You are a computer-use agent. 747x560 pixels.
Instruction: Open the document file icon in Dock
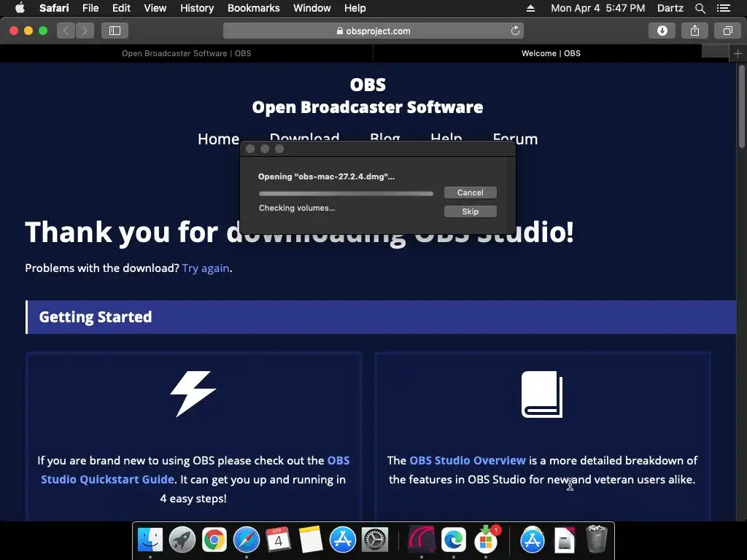pyautogui.click(x=565, y=540)
